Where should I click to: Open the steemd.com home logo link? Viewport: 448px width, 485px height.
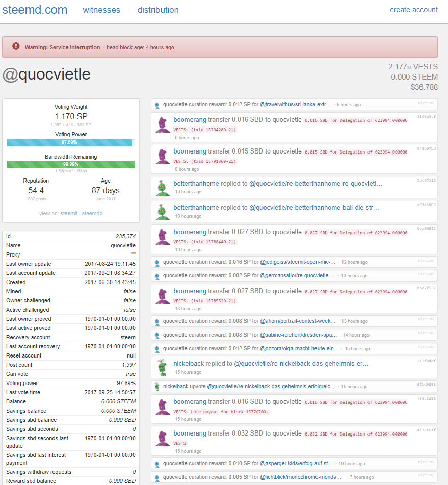pyautogui.click(x=35, y=10)
